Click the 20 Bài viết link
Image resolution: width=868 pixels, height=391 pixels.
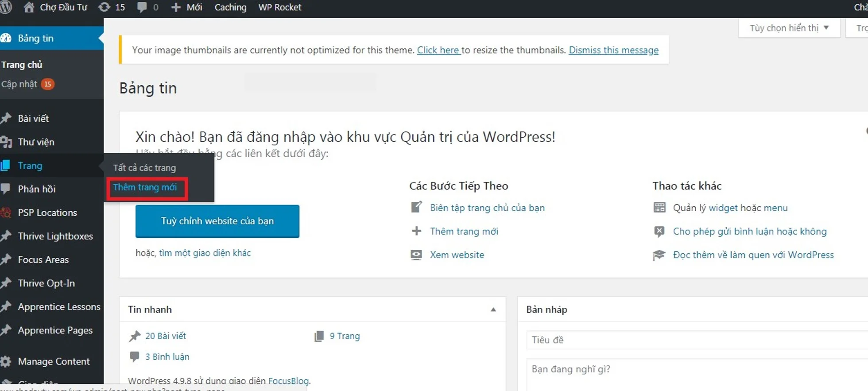pyautogui.click(x=166, y=336)
